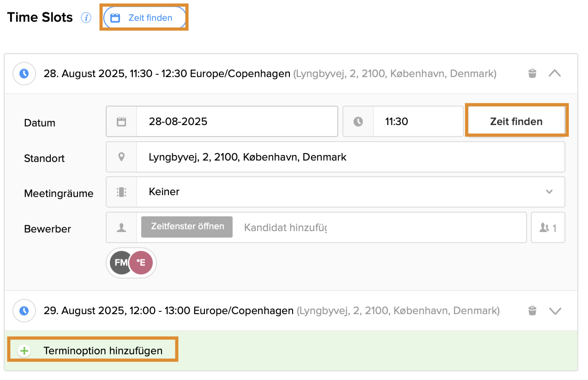Edit the date field 28-08-2025
Viewport: 588px width, 380px height.
tap(236, 122)
